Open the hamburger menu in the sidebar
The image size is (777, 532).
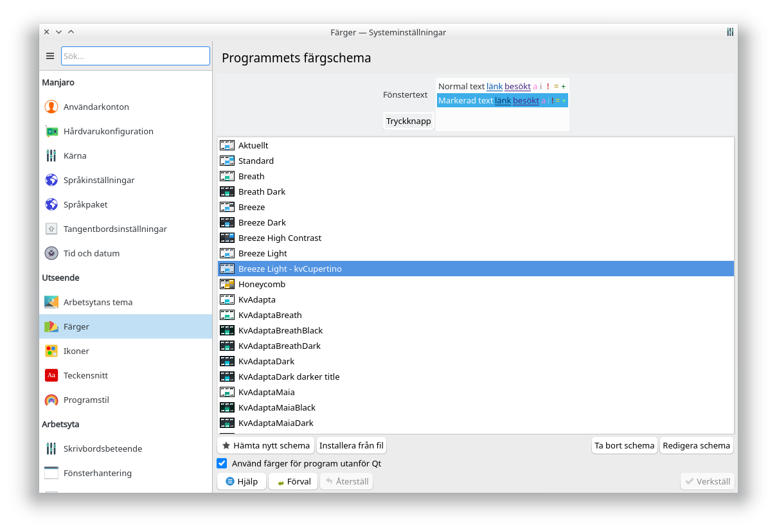(x=50, y=56)
